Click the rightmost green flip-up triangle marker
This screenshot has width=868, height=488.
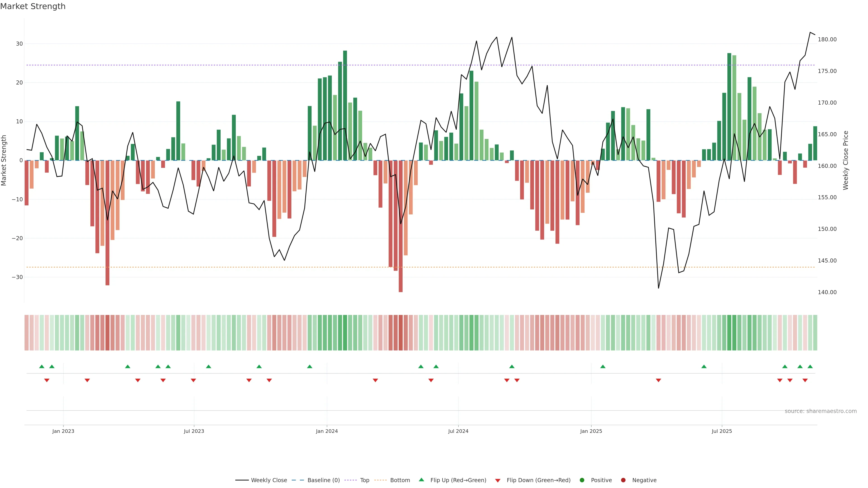point(810,366)
